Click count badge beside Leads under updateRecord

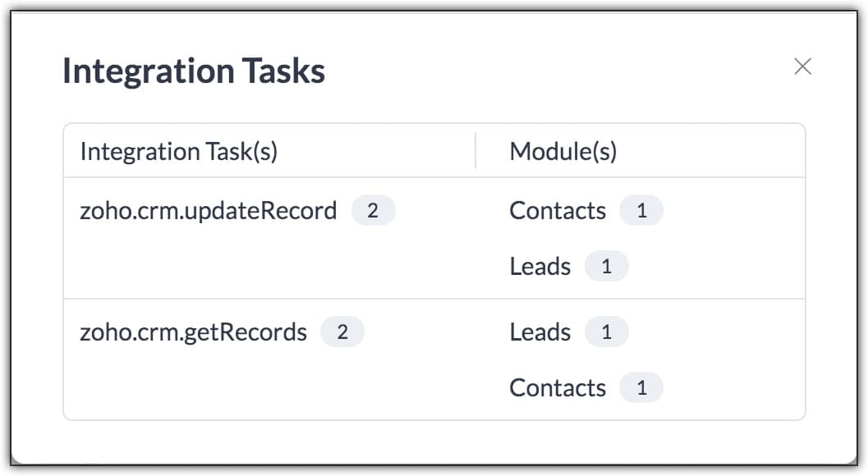pyautogui.click(x=606, y=267)
